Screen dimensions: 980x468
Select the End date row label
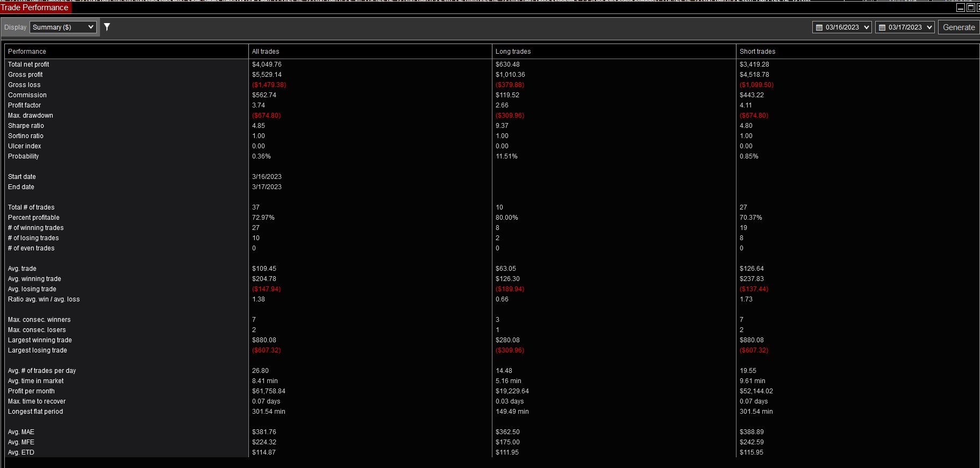coord(21,187)
